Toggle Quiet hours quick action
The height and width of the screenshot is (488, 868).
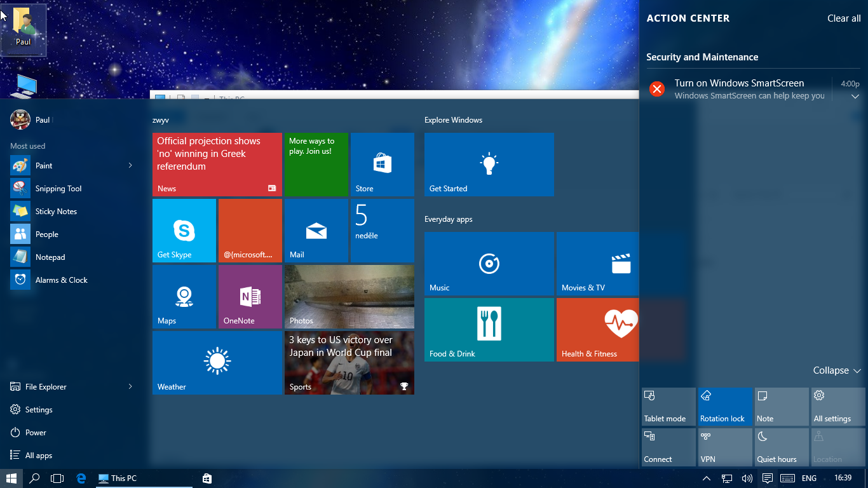(782, 447)
